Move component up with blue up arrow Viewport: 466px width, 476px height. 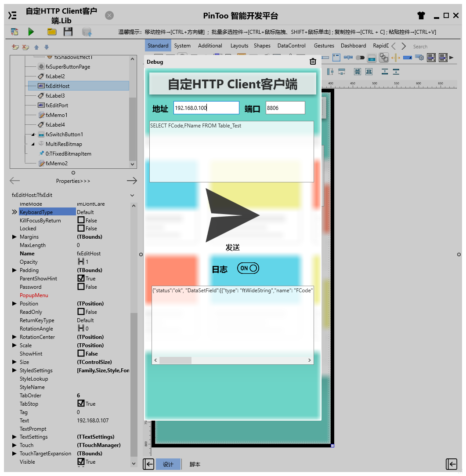pyautogui.click(x=36, y=47)
